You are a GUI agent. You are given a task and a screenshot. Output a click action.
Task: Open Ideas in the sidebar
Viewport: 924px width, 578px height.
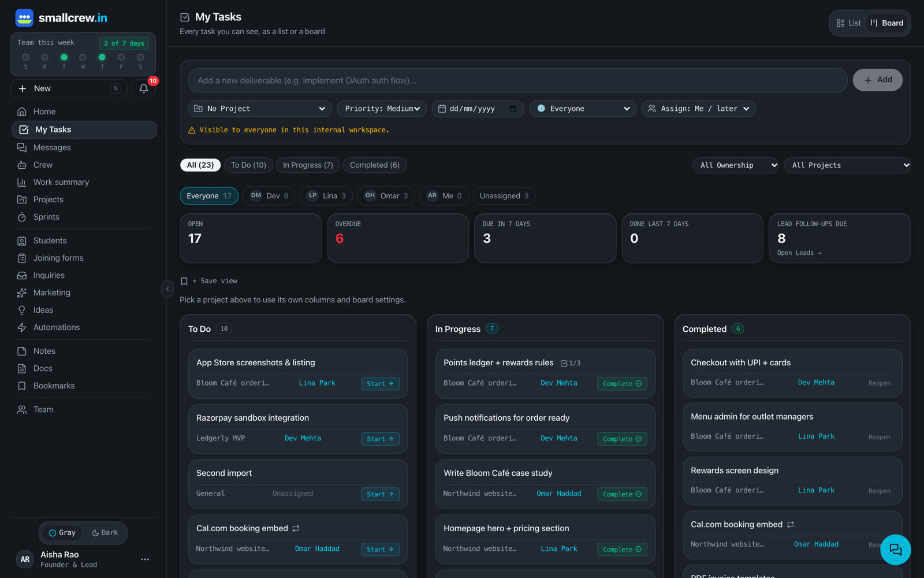[84, 310]
